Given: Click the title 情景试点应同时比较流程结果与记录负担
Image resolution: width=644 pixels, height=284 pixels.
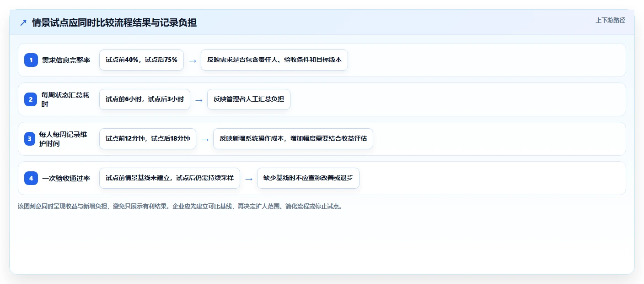Looking at the screenshot, I should (114, 22).
